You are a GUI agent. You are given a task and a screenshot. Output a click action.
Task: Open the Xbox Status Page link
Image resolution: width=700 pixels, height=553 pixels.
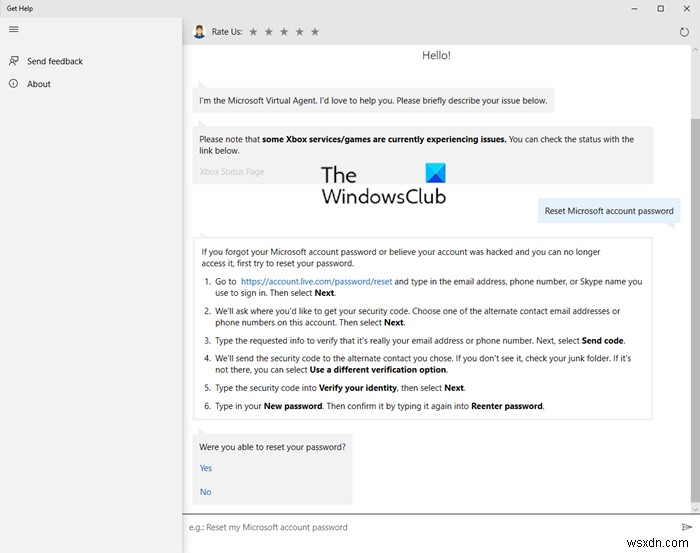[x=232, y=172]
